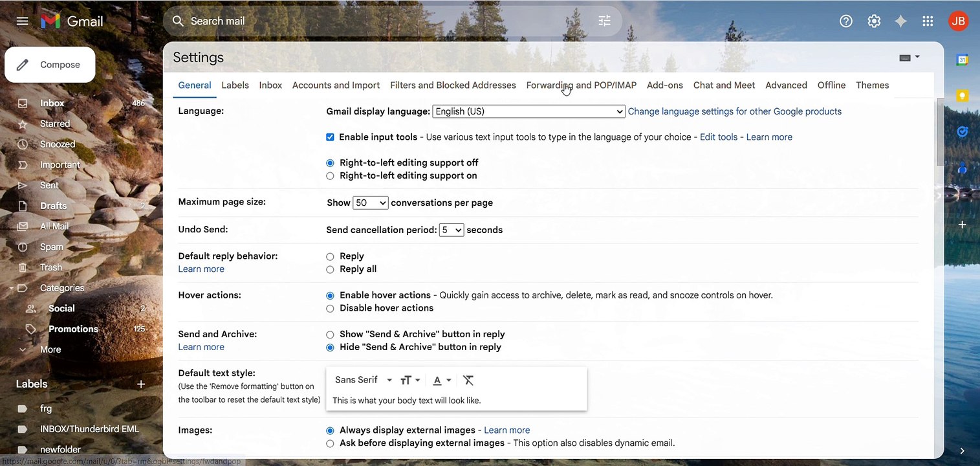Show side panel arrow icon
The height and width of the screenshot is (466, 980).
point(963,451)
